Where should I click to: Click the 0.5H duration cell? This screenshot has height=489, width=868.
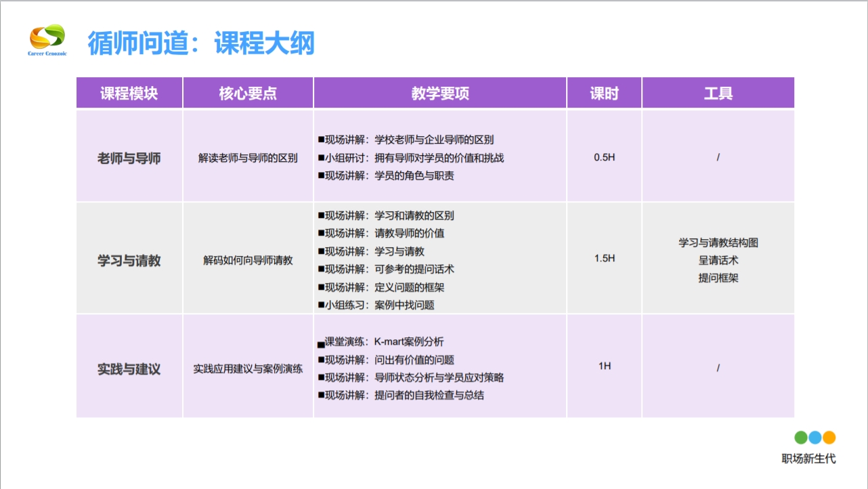603,156
